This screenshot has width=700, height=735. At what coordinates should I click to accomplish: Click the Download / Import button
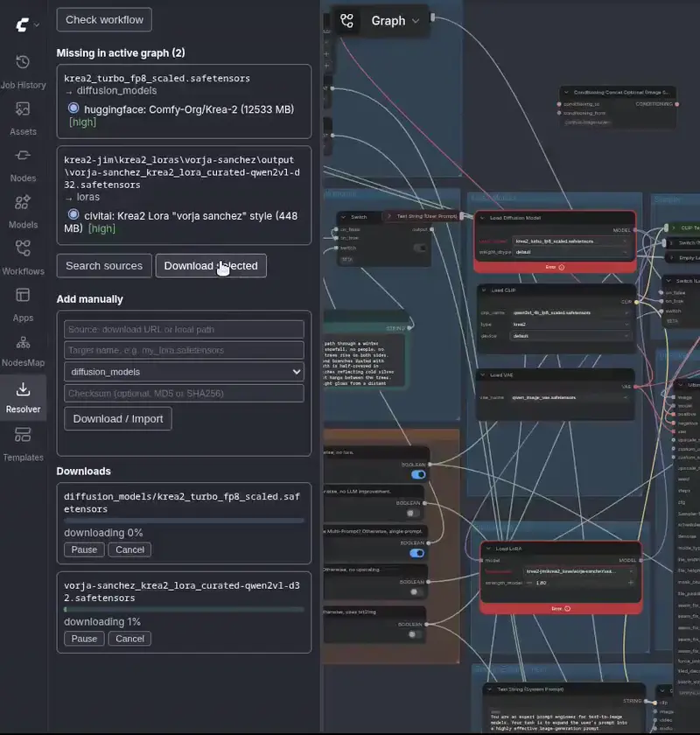[118, 418]
